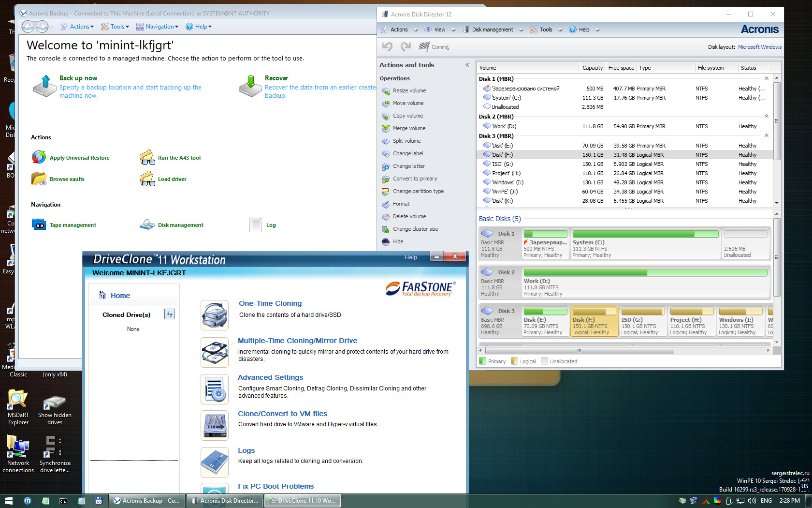812x508 pixels.
Task: Open the Log icon in Acronis Backup
Action: click(256, 224)
